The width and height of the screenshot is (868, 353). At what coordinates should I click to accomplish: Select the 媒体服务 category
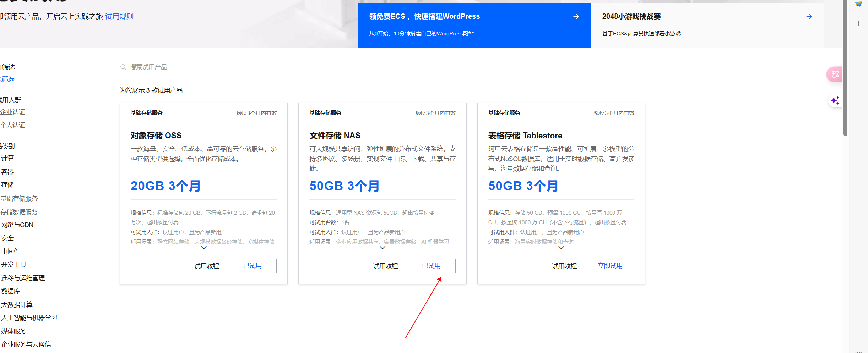click(13, 331)
